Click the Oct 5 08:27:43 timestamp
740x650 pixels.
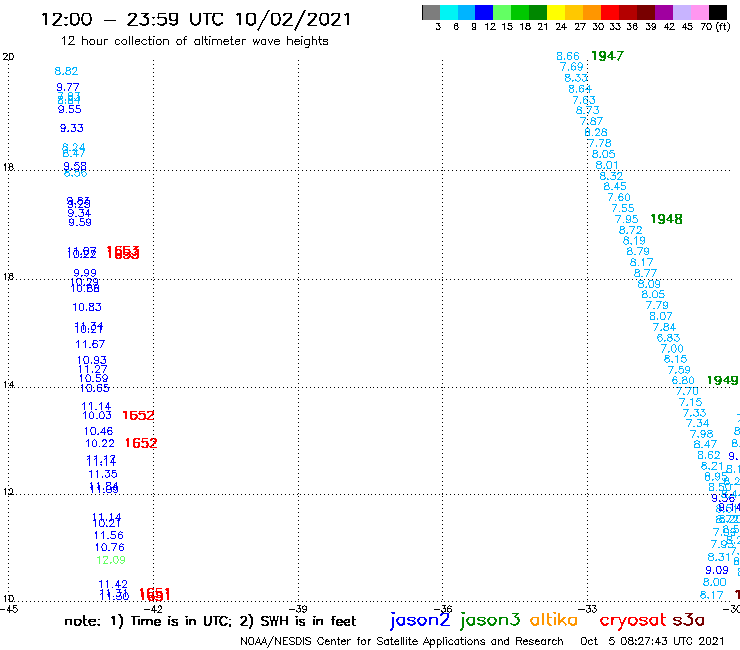[652, 641]
